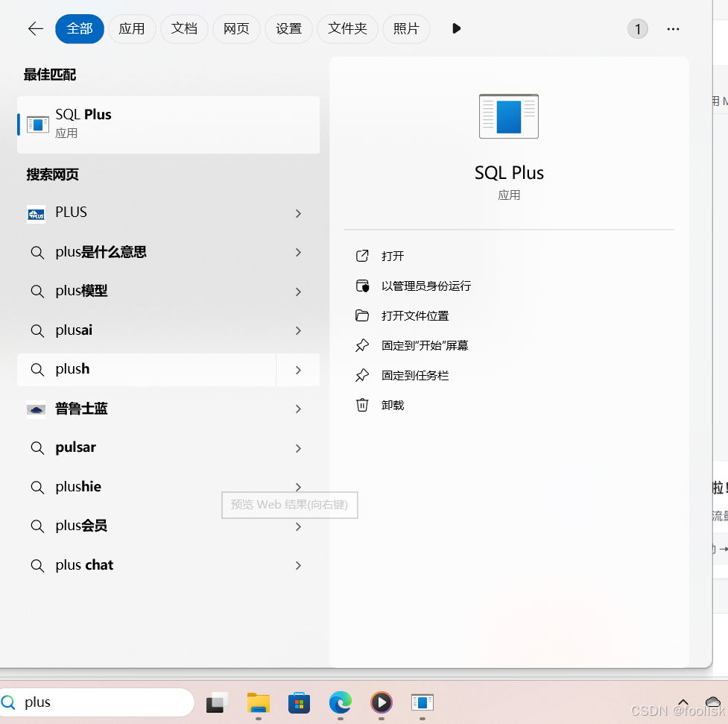Show hidden tray icons with caret

(x=683, y=702)
